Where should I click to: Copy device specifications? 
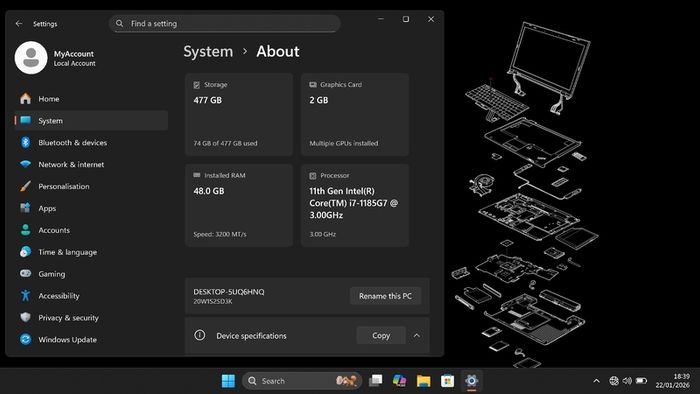381,335
